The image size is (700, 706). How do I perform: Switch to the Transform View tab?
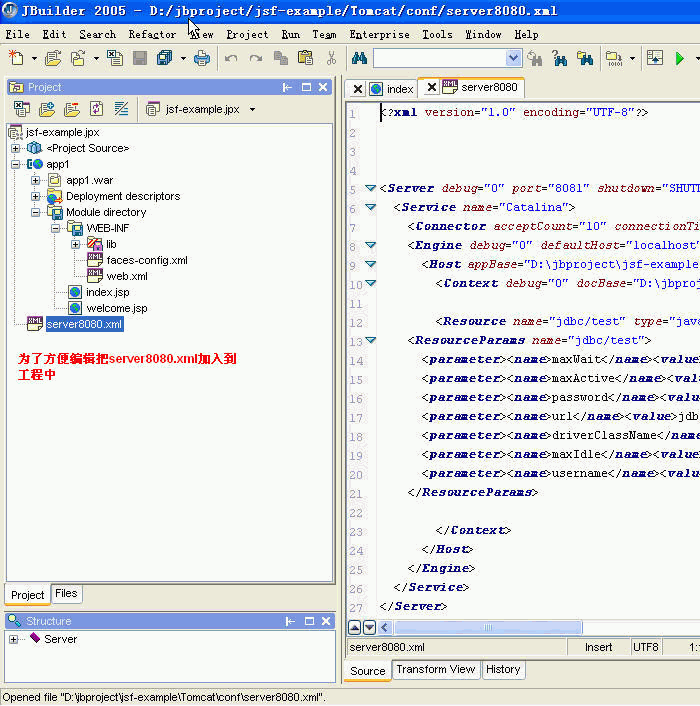(x=435, y=669)
